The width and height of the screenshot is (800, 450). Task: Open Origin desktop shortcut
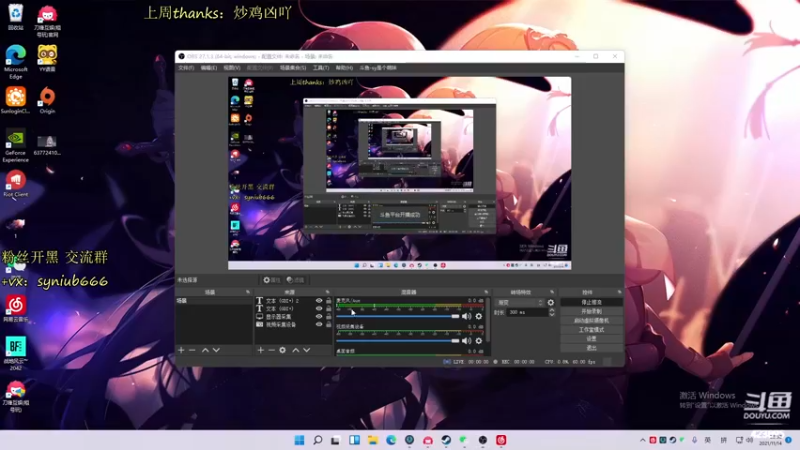tap(47, 100)
